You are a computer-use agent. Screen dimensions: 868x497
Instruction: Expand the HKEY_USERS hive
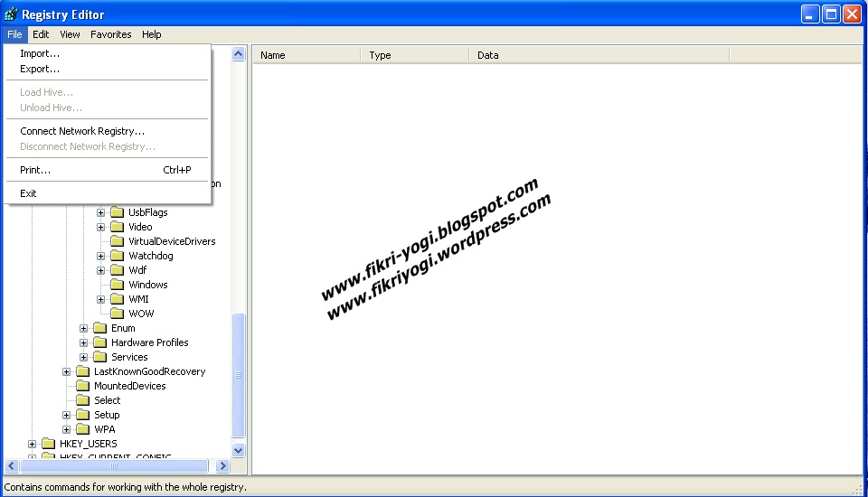(x=33, y=444)
